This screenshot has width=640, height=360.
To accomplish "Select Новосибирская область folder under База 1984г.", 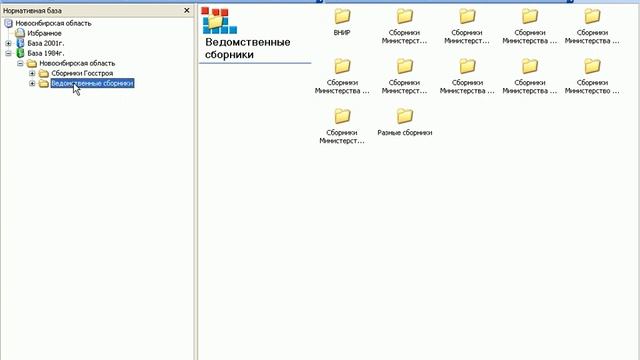I will 77,63.
